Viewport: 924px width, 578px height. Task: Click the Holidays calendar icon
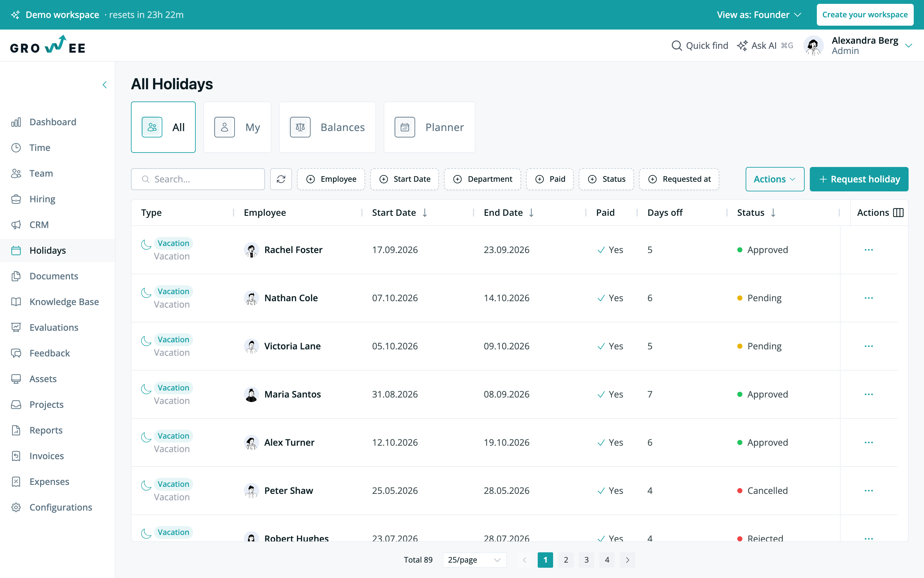coord(16,250)
